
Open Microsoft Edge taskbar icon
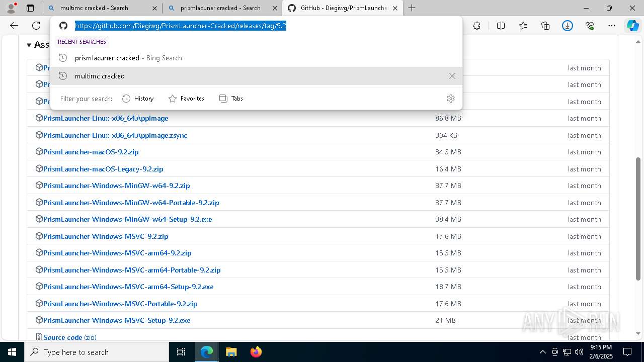click(x=207, y=352)
